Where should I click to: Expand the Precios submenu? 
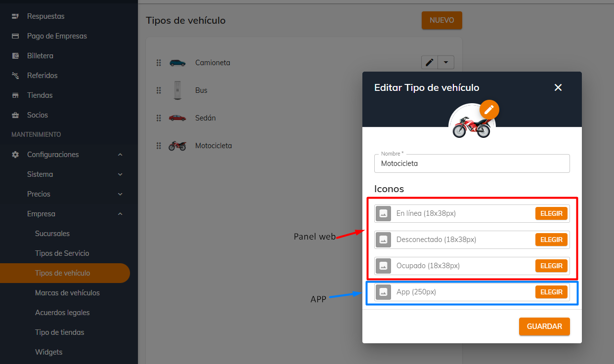(120, 194)
